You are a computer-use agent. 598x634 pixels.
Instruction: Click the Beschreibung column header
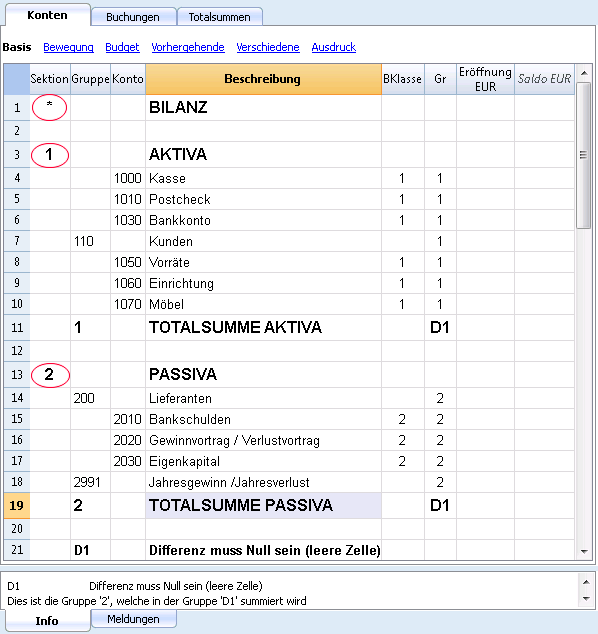263,79
